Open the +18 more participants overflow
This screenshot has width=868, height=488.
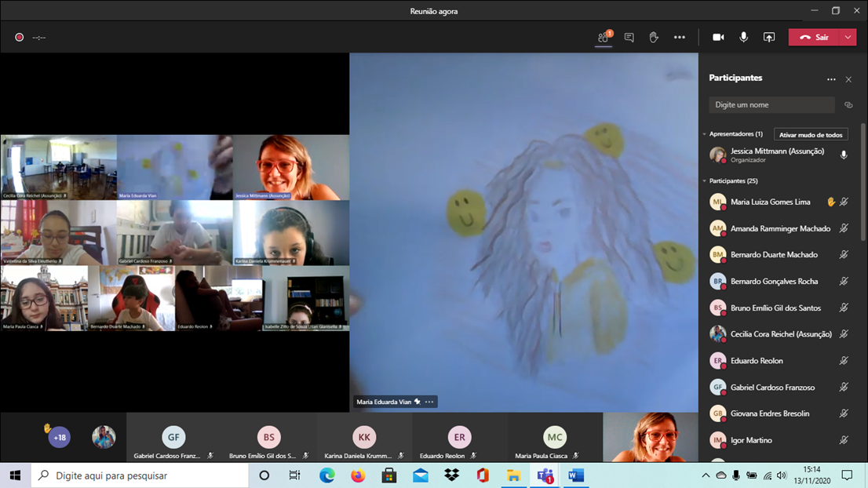click(x=59, y=437)
